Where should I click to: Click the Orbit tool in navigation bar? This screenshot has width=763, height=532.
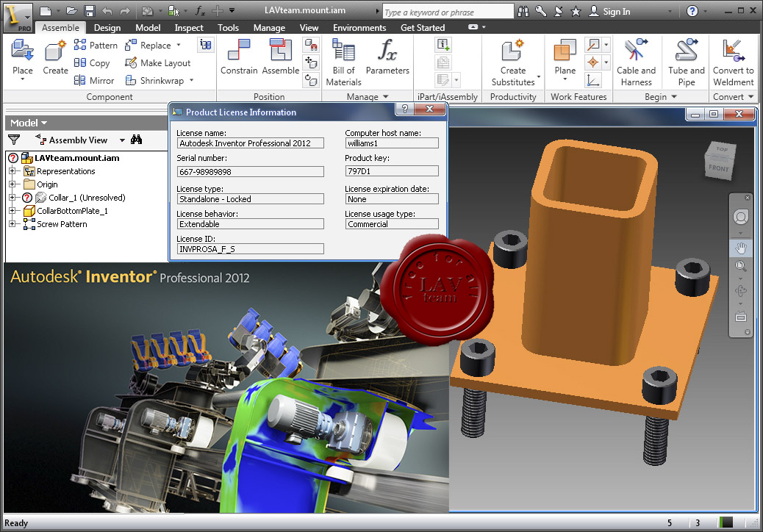741,291
